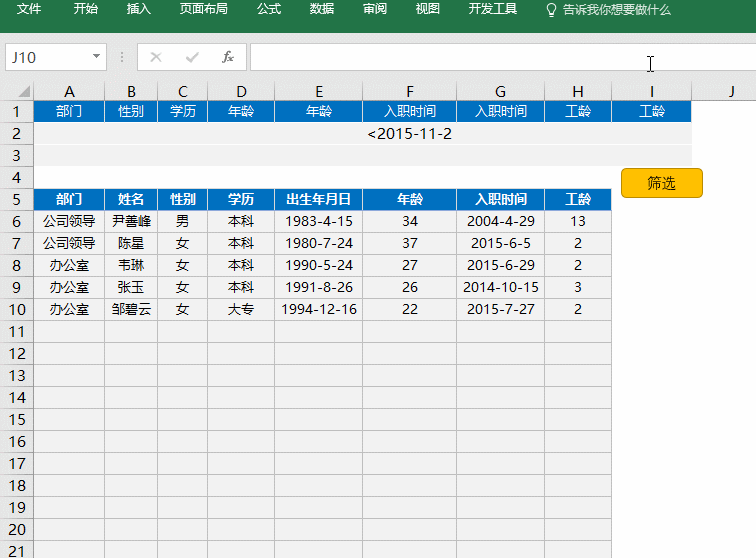Open the 数据 ribbon tab
This screenshot has width=756, height=558.
click(x=322, y=9)
